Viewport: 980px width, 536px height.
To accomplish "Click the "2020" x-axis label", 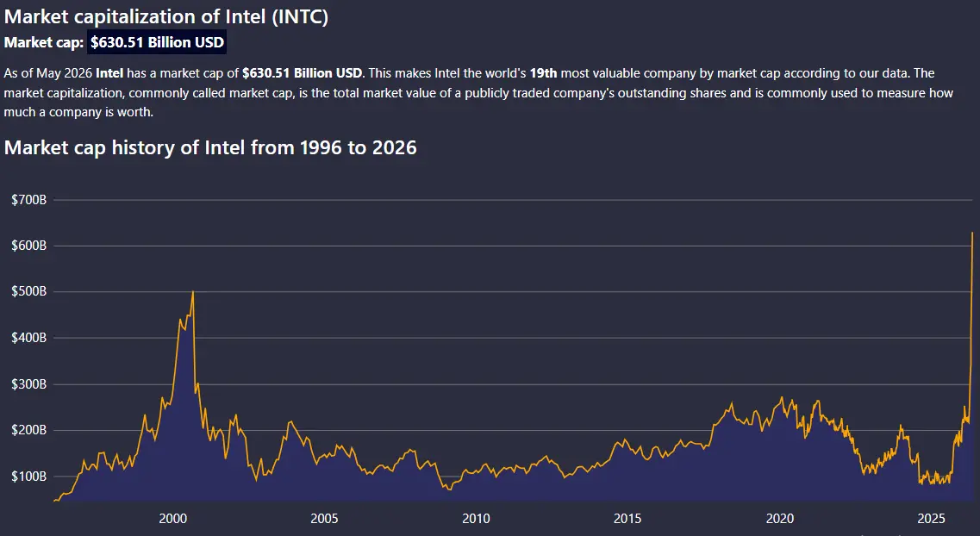I will (780, 519).
